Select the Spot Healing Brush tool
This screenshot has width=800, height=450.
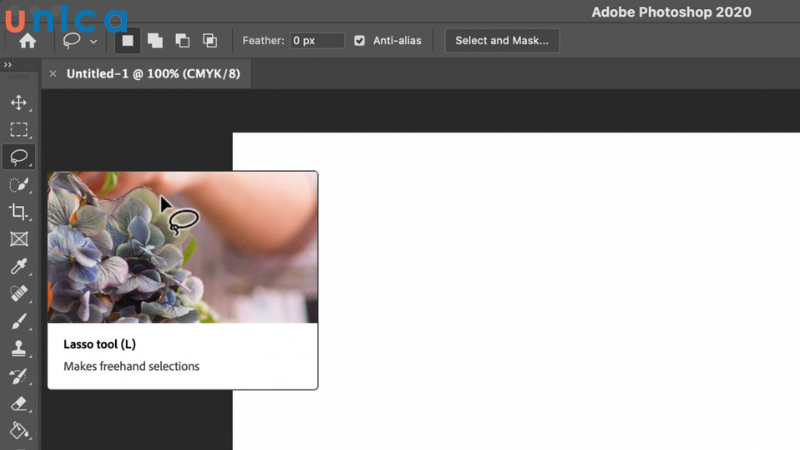19,294
